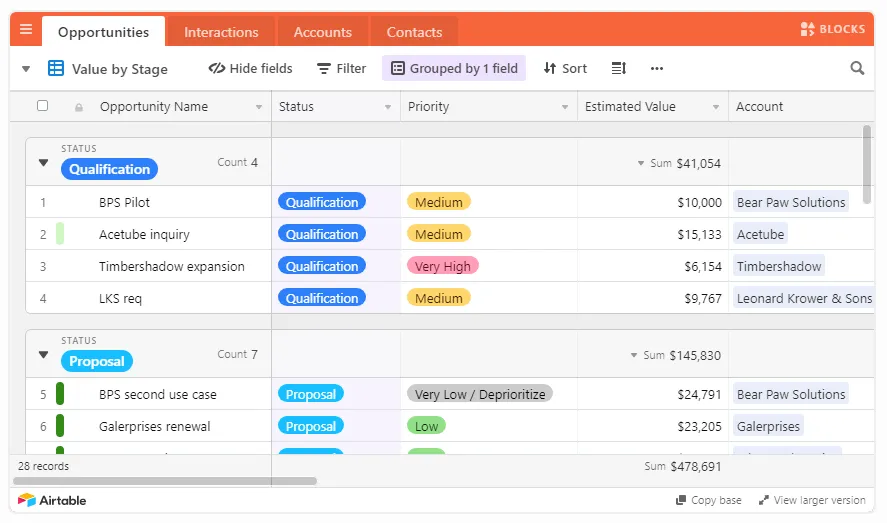
Task: Toggle the select all records checkbox
Action: [x=42, y=106]
